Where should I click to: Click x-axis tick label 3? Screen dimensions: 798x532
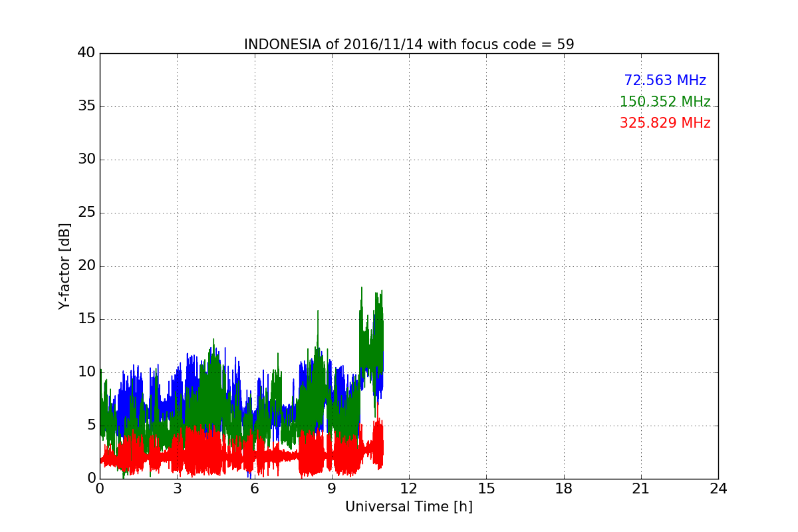click(177, 489)
